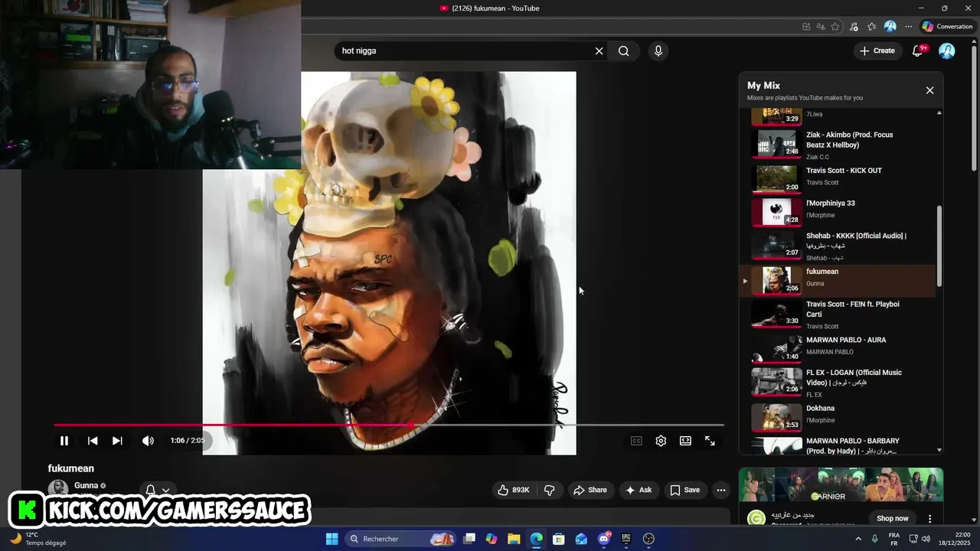Share the fukumean video
Image resolution: width=980 pixels, height=551 pixels.
click(590, 490)
